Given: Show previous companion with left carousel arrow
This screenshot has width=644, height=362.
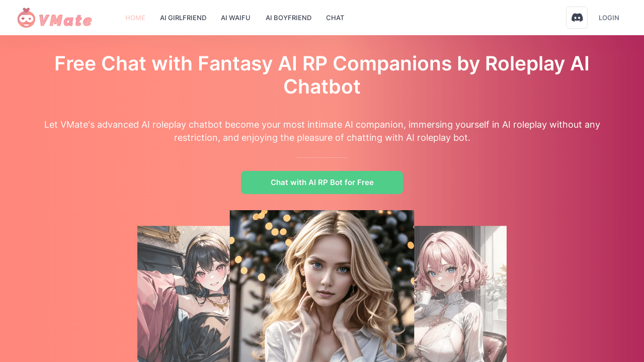Looking at the screenshot, I should coord(155,303).
